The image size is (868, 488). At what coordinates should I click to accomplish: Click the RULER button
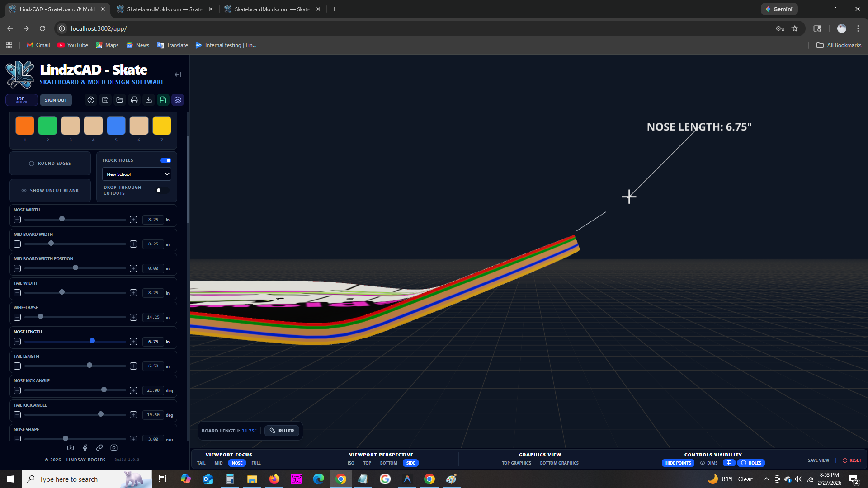pyautogui.click(x=282, y=431)
